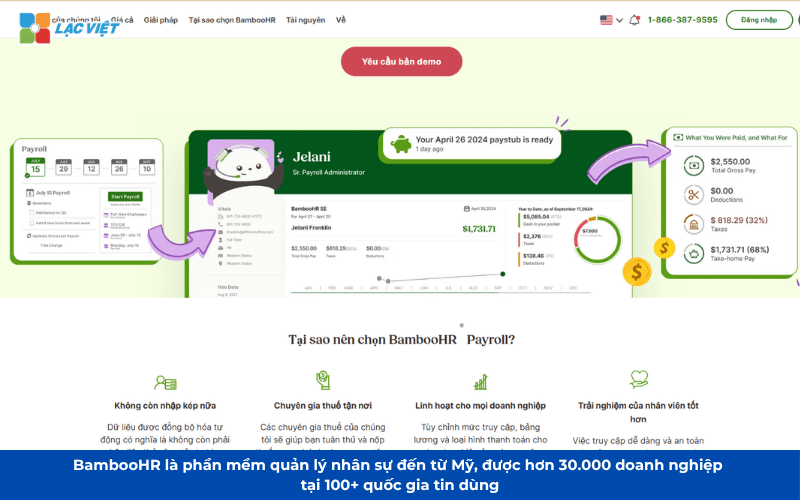This screenshot has height=500, width=800.
Task: Select the July 15 payroll calendar date
Action: pos(35,167)
